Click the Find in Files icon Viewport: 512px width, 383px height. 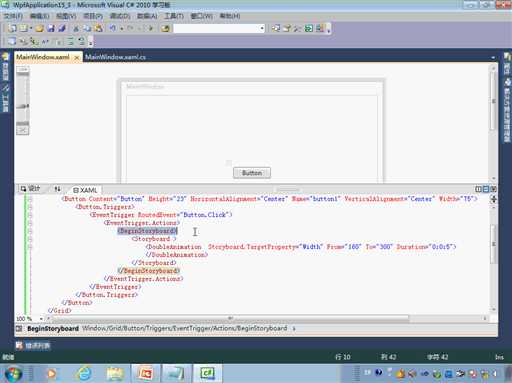tap(165, 28)
